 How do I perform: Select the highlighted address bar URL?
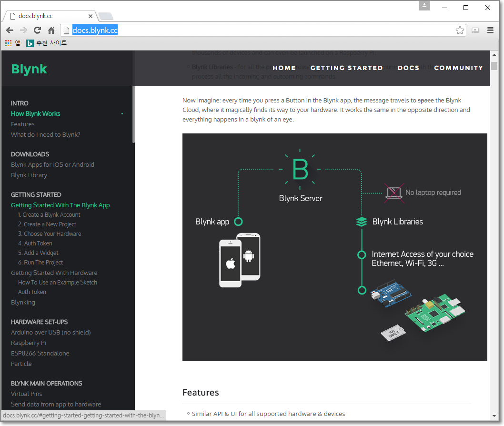(94, 30)
